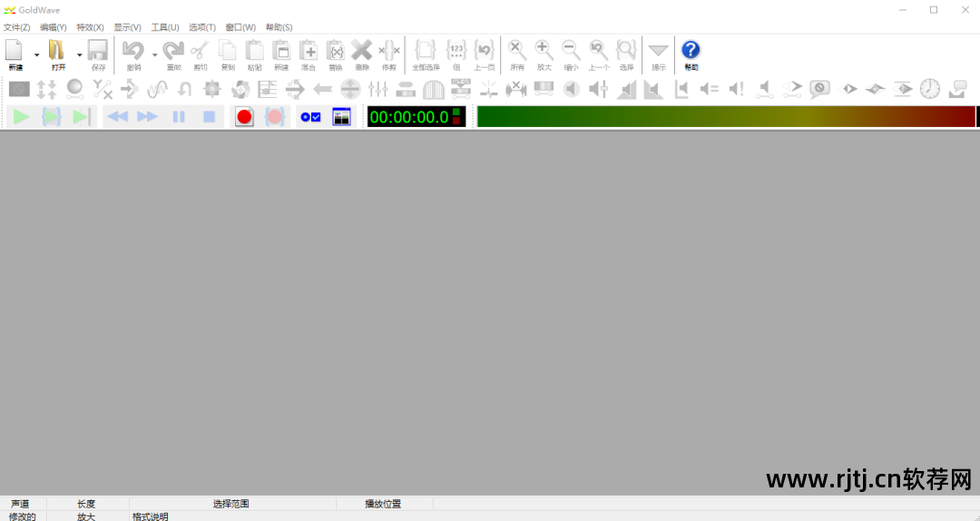
Task: Click the play-to-end button with bar
Action: point(82,117)
